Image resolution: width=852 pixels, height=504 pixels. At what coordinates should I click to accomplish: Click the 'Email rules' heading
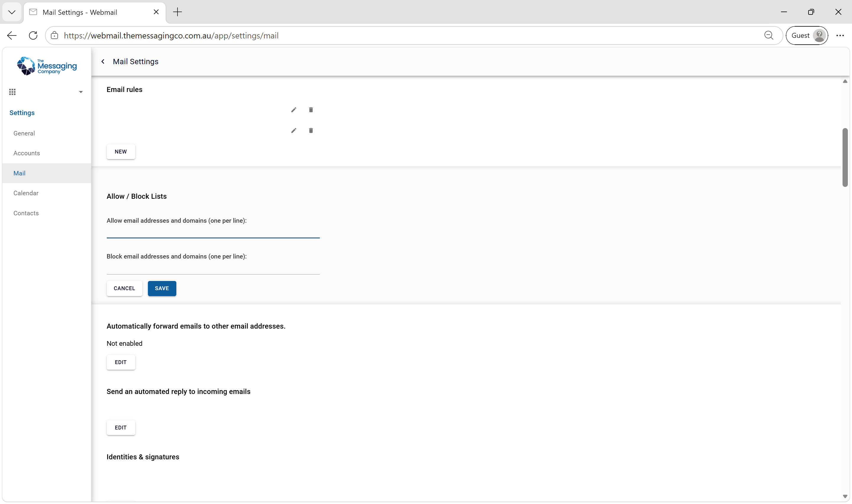[x=125, y=90]
